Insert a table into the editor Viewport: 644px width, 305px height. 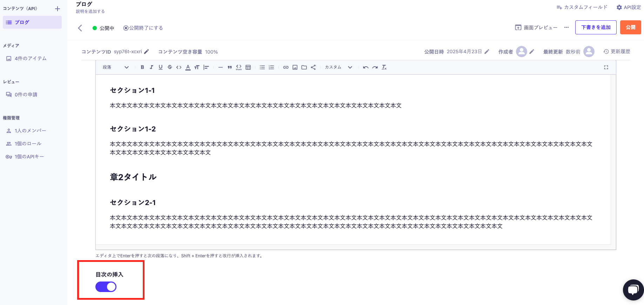(248, 67)
